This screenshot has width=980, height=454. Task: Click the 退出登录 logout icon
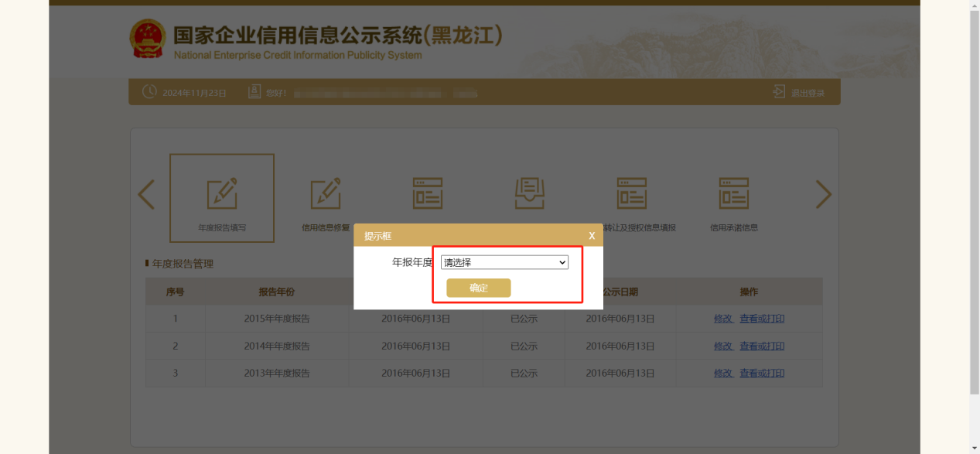779,92
